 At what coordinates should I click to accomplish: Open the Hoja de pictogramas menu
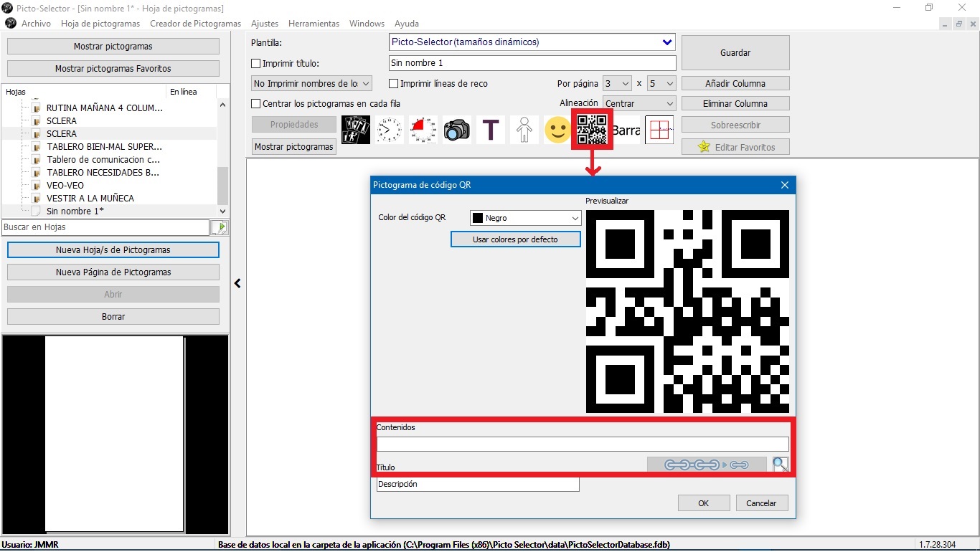click(x=100, y=24)
